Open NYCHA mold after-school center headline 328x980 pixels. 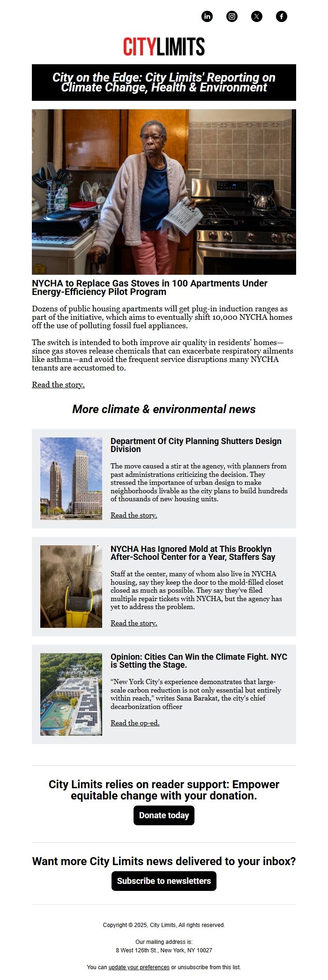click(193, 553)
